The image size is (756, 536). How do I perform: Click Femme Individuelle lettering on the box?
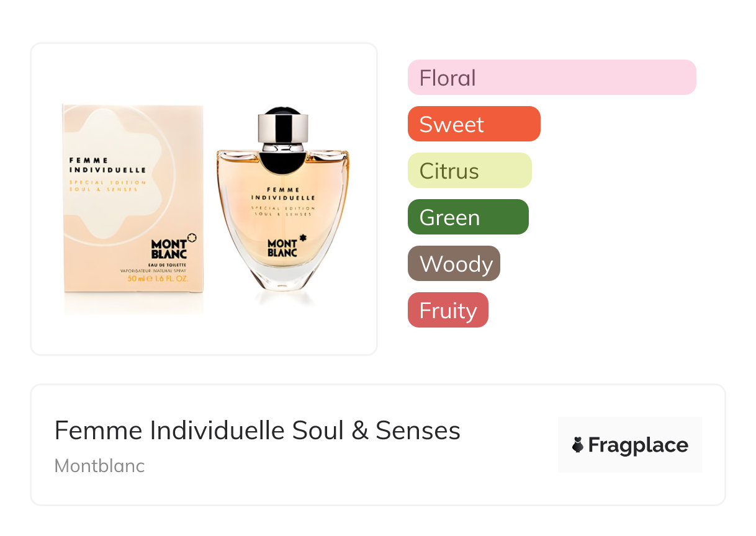tap(107, 165)
